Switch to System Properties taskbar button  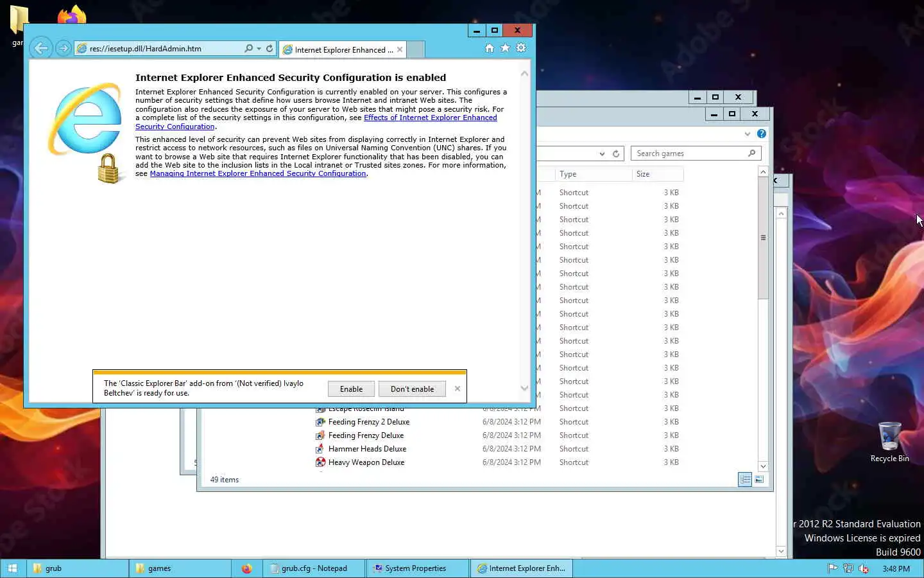click(x=418, y=568)
